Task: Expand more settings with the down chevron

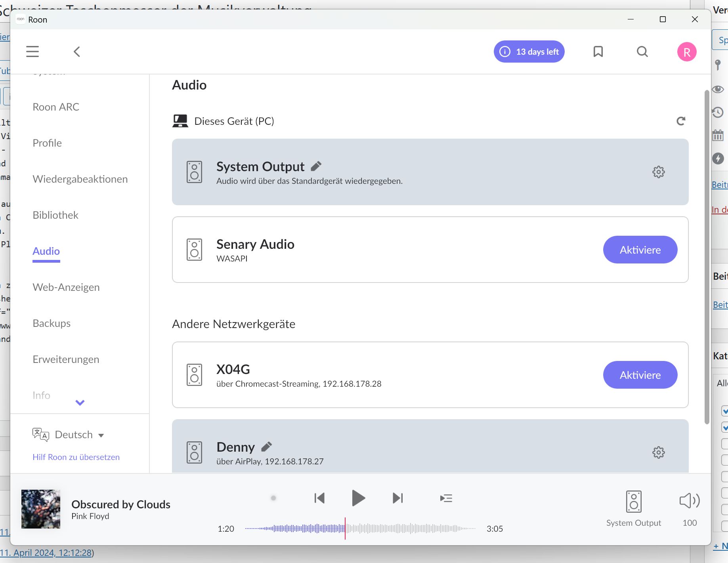Action: [80, 403]
